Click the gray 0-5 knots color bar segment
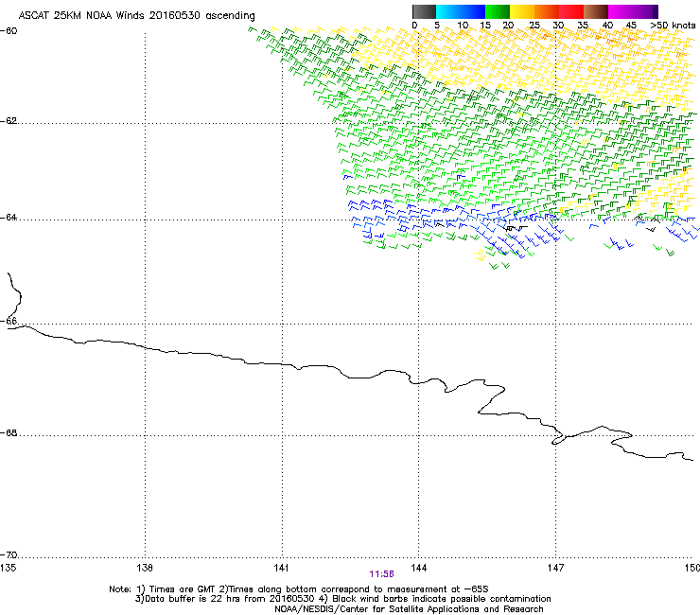 tap(424, 11)
